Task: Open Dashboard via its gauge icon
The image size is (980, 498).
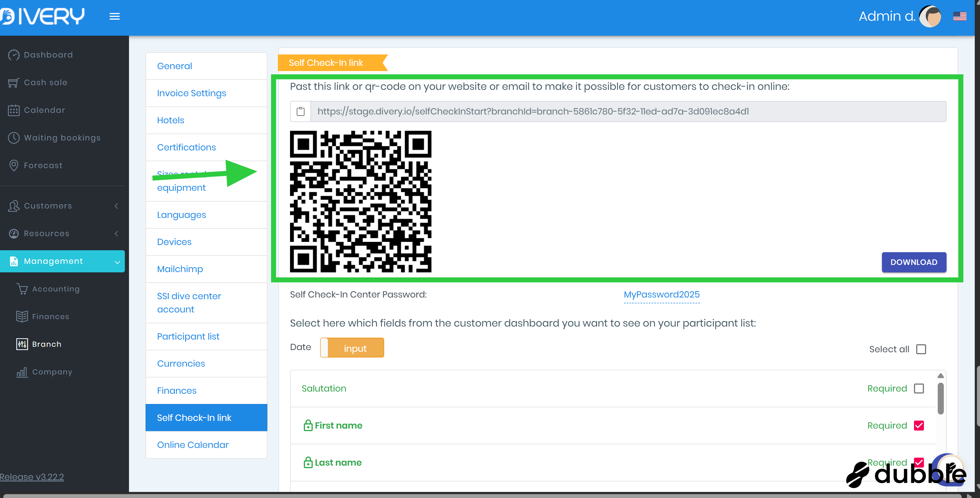Action: coord(14,55)
